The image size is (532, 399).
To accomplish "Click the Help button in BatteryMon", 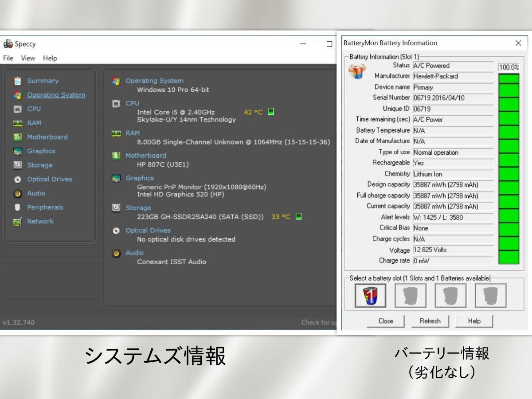I will [474, 321].
